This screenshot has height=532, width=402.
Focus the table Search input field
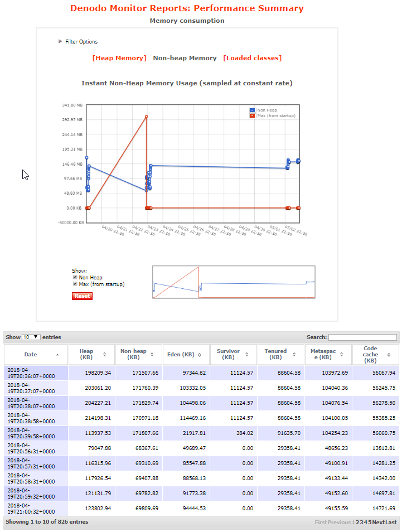coord(362,337)
